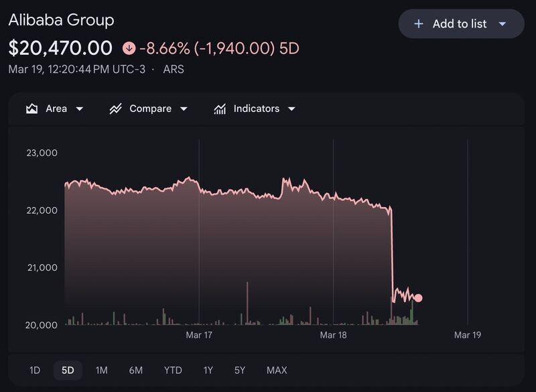Viewport: 536px width, 392px height.
Task: Click the Add to list button
Action: tap(461, 24)
